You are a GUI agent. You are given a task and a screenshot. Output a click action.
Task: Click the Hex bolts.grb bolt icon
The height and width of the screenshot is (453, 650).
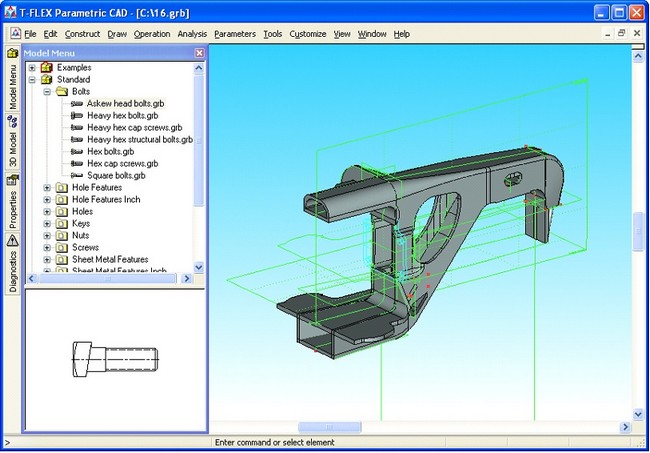tap(77, 152)
